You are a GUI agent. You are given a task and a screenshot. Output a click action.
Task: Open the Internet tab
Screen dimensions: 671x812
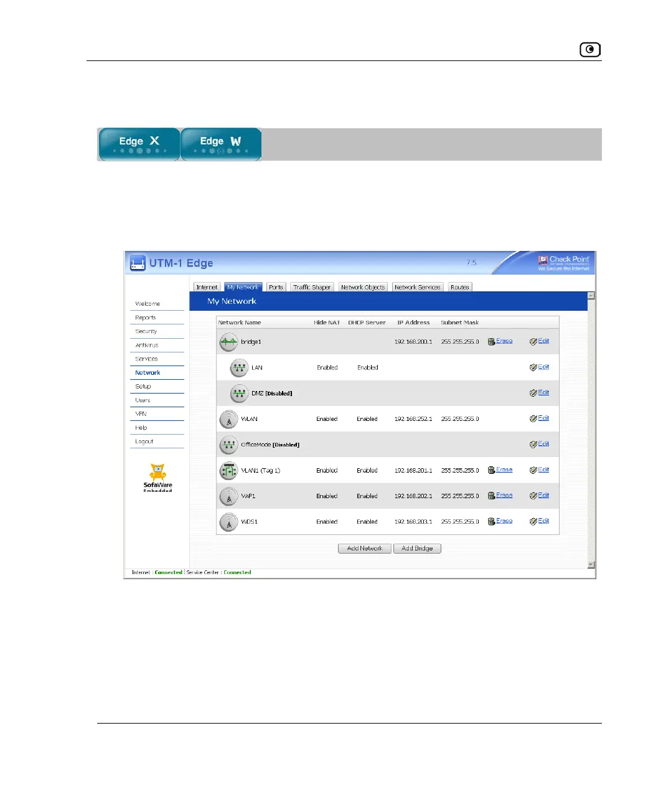[x=207, y=287]
